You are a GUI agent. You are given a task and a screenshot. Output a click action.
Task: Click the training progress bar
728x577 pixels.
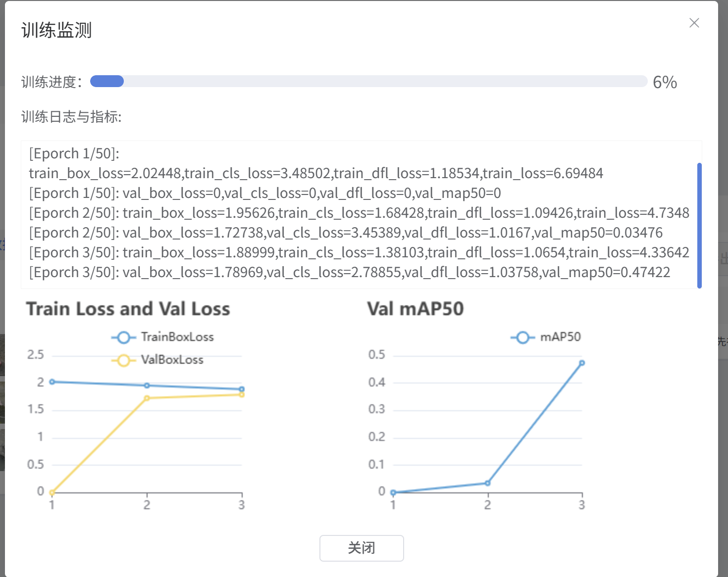coord(368,81)
